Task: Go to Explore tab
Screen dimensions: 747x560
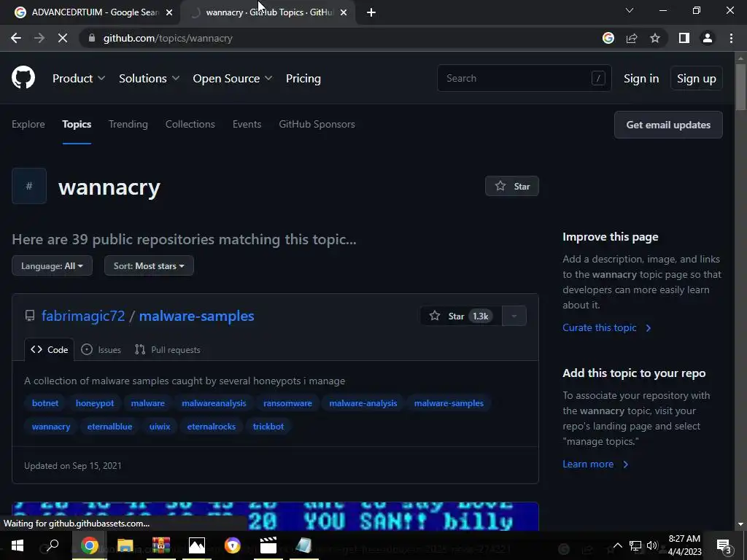Action: (28, 124)
